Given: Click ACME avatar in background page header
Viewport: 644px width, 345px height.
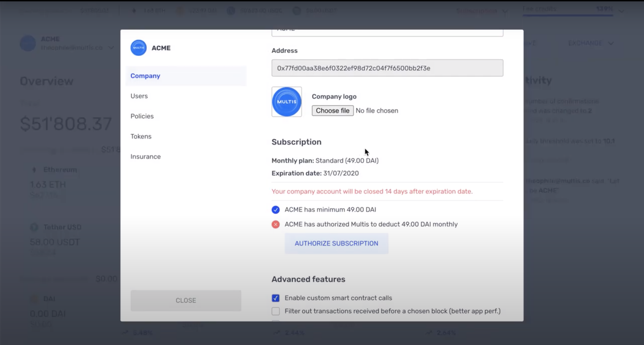Looking at the screenshot, I should (28, 43).
